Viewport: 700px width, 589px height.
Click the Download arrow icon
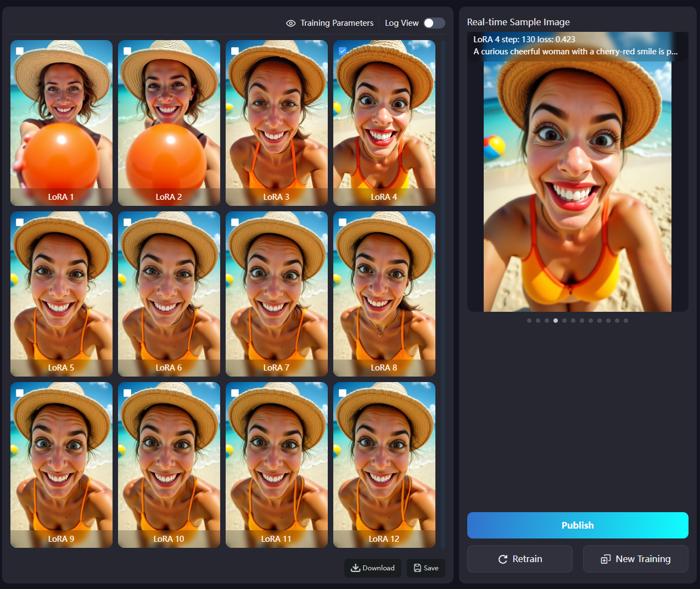[x=355, y=568]
